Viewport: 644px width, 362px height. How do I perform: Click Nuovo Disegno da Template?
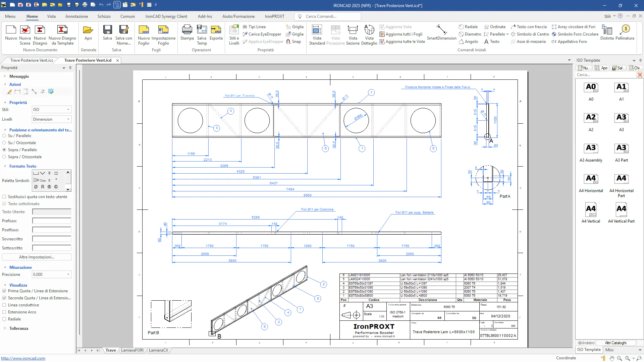pos(62,35)
